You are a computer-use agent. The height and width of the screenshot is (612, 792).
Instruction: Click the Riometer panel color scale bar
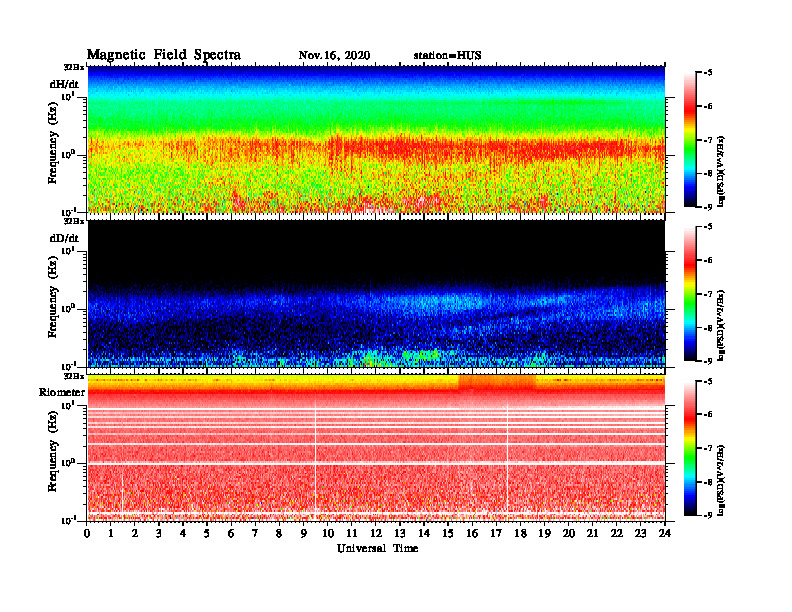click(690, 448)
